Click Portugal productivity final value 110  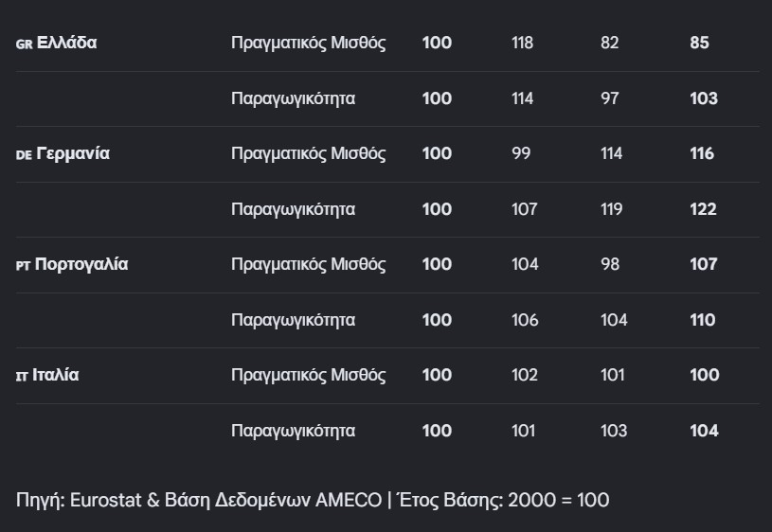click(703, 320)
